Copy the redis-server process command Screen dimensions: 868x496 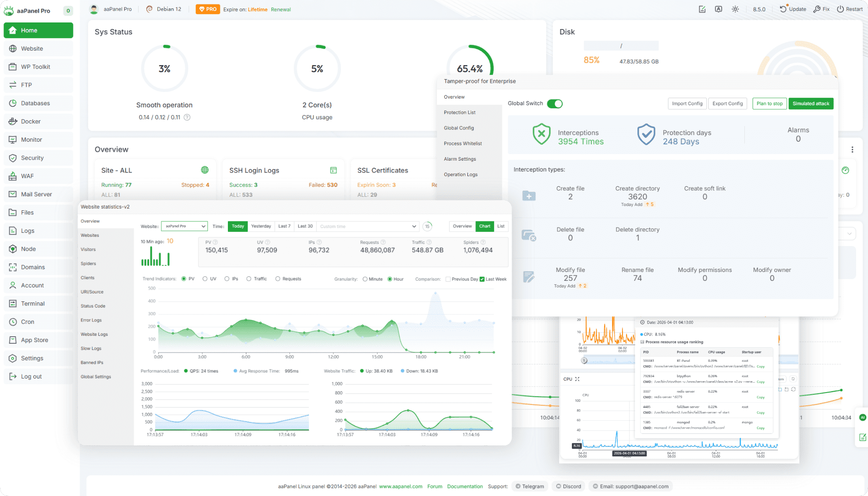760,397
